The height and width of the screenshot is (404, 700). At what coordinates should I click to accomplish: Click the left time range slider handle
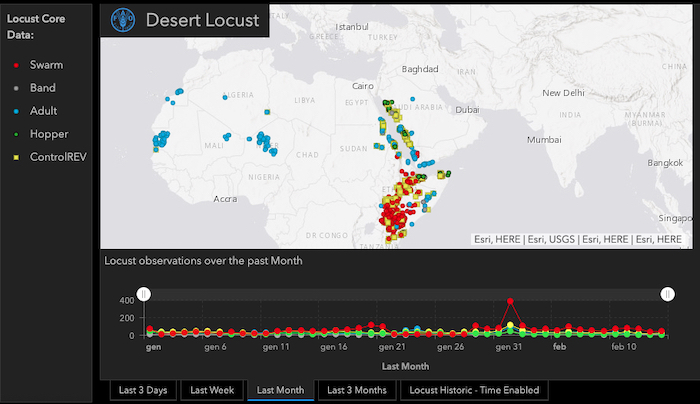144,294
